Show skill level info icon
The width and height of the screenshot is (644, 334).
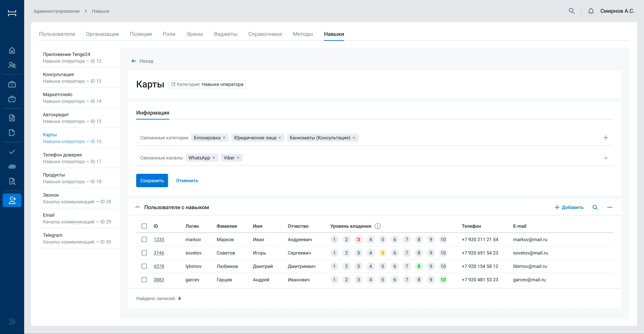coord(377,226)
